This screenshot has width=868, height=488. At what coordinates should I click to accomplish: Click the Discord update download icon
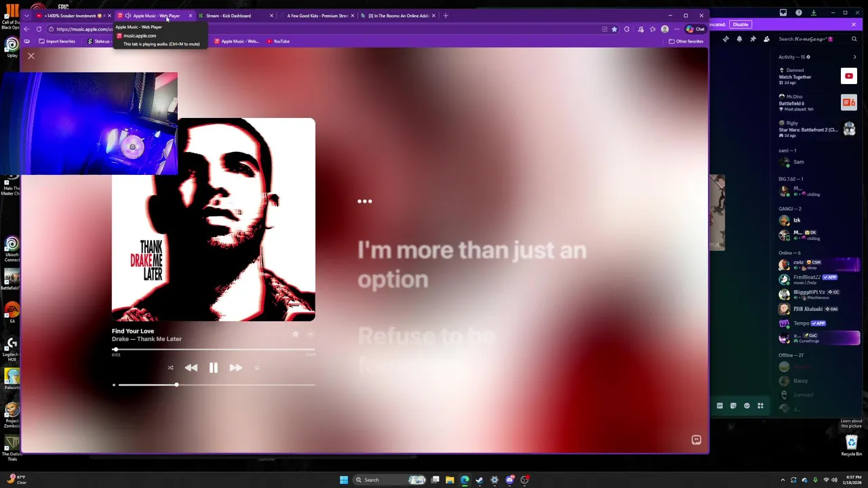[814, 12]
